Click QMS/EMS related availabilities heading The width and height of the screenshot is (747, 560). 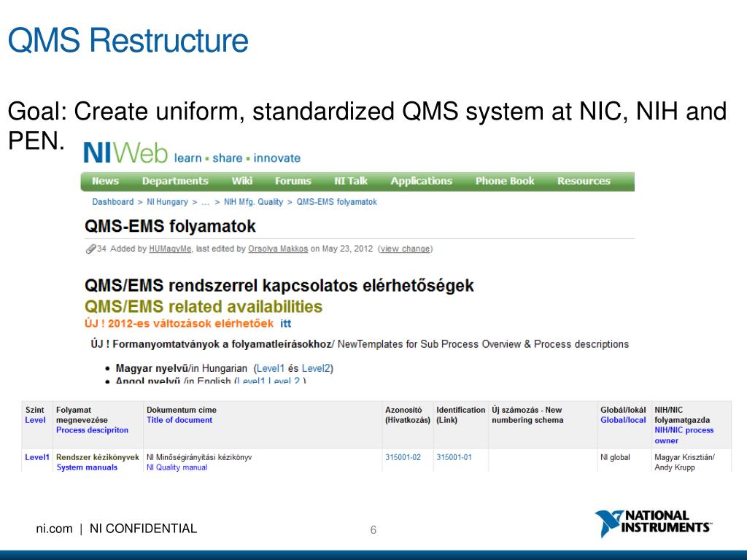pos(204,306)
